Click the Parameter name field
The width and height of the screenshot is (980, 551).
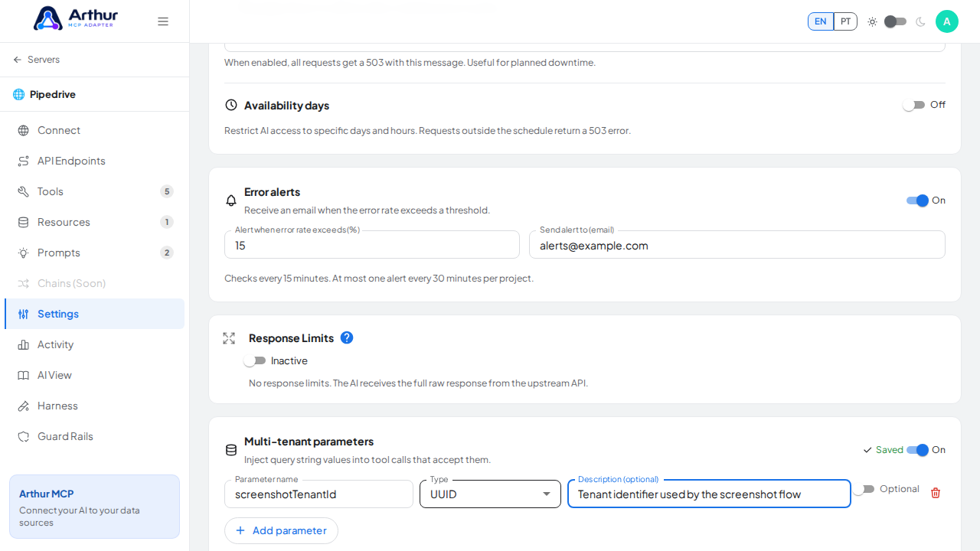coord(318,494)
